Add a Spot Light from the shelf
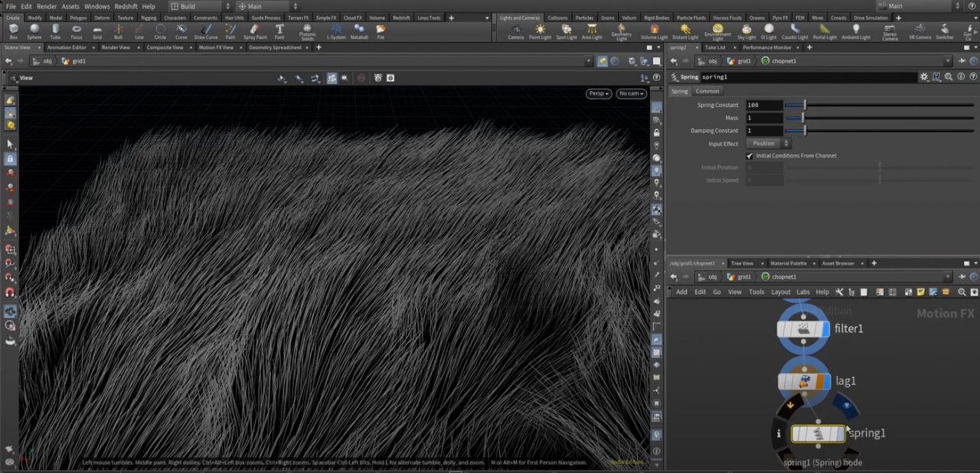This screenshot has width=980, height=473. pos(567,31)
